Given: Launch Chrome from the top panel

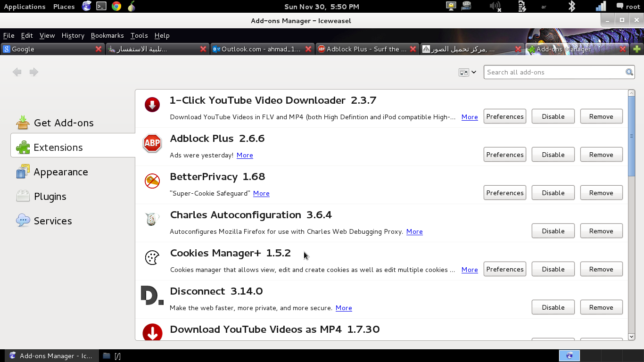Looking at the screenshot, I should tap(116, 6).
